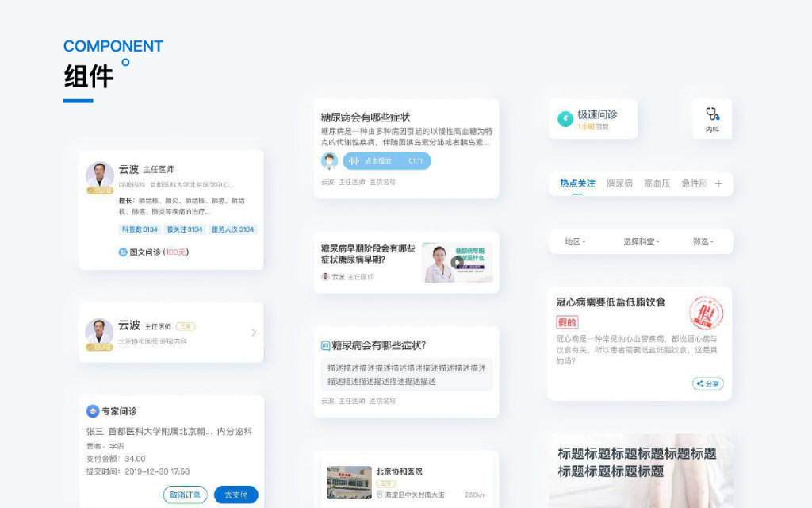
Task: Open the 北京协和医院 hospital photo thumbnail
Action: coord(349,483)
